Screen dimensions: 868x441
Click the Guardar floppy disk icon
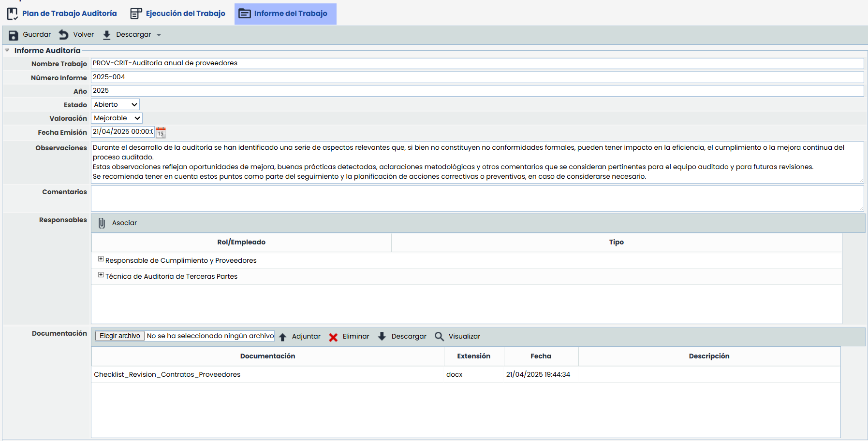pyautogui.click(x=14, y=35)
